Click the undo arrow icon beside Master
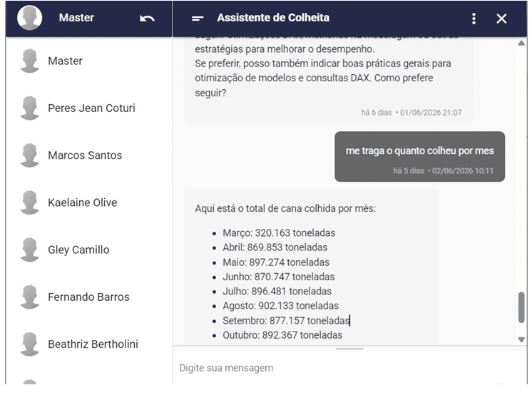 pyautogui.click(x=147, y=19)
